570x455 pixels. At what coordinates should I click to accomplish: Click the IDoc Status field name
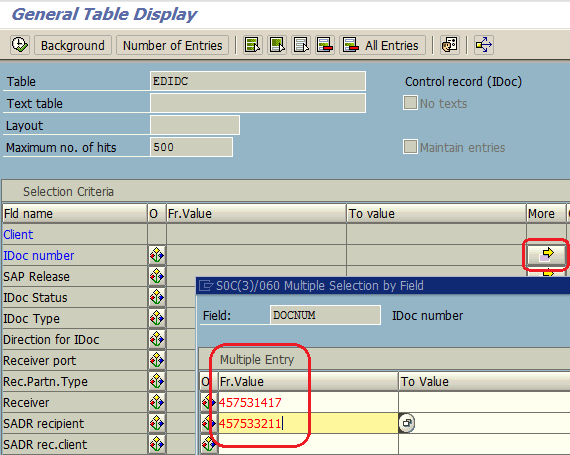(x=35, y=298)
